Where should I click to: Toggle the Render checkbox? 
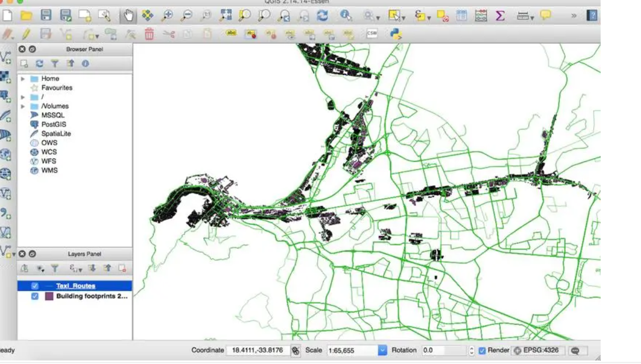(482, 351)
